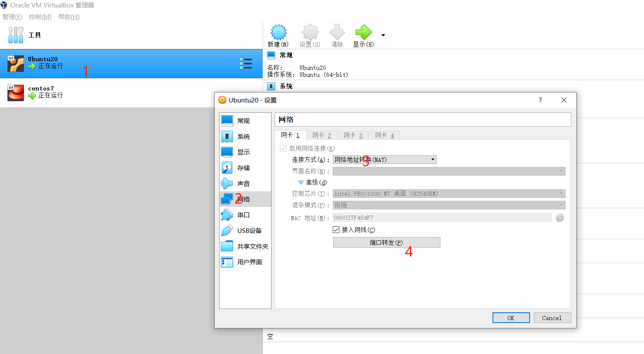Click the Show (显示) green arrow icon
The image size is (644, 354).
click(x=363, y=32)
